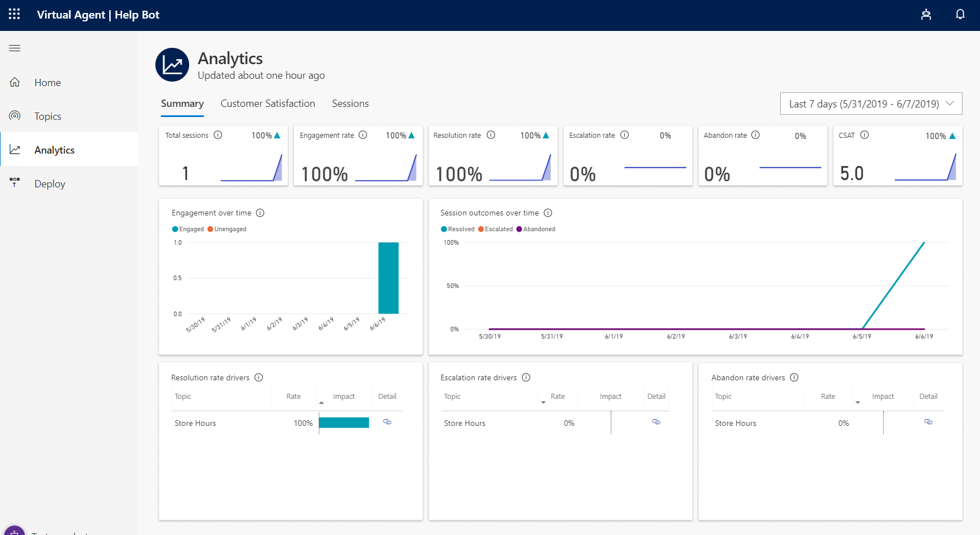Click the Updated about one hour ago text
The image size is (980, 535).
coord(261,75)
